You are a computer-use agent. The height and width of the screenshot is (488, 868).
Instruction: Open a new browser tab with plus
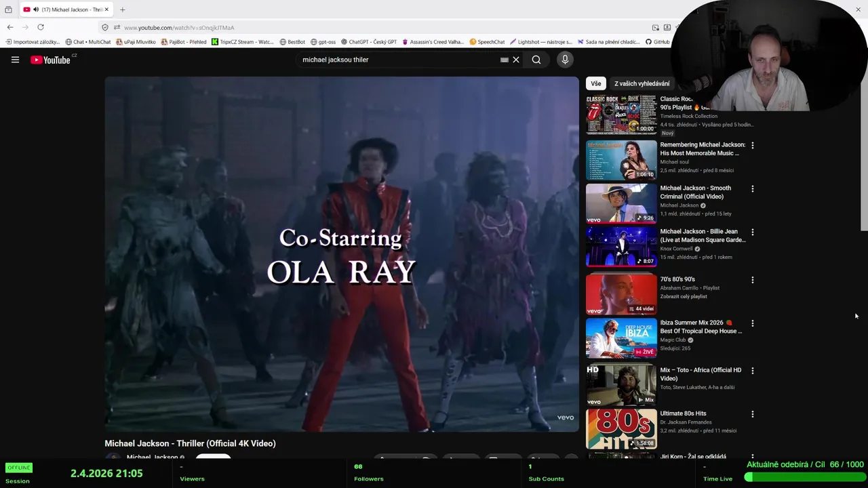123,9
